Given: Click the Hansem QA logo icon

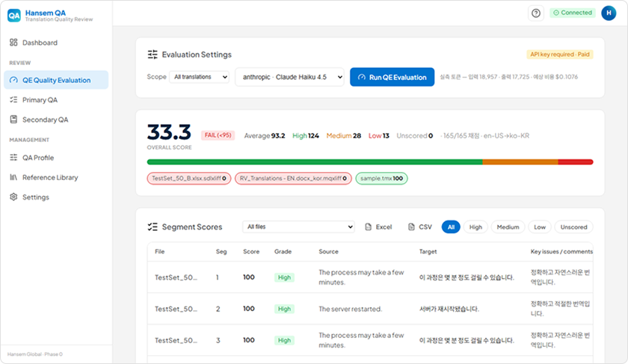Looking at the screenshot, I should (x=14, y=16).
